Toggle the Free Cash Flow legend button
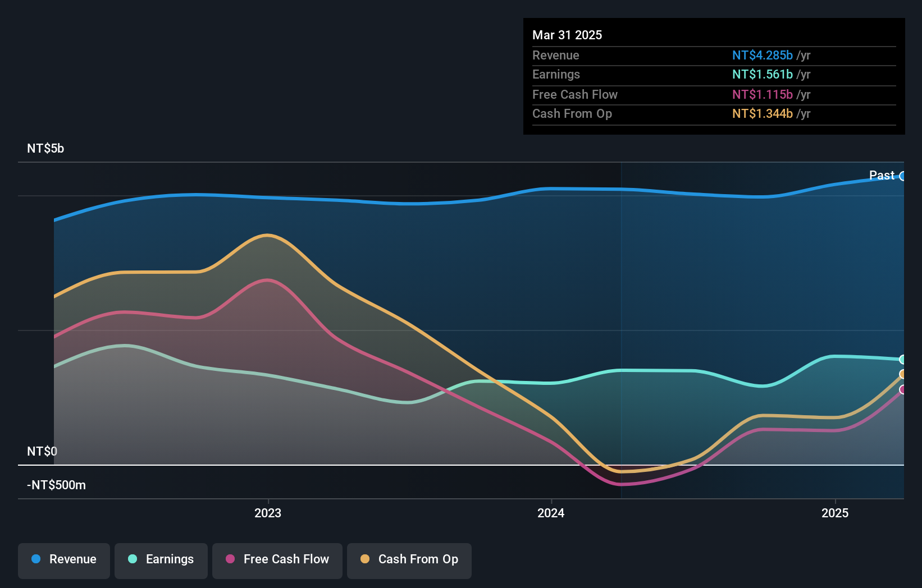 tap(277, 560)
